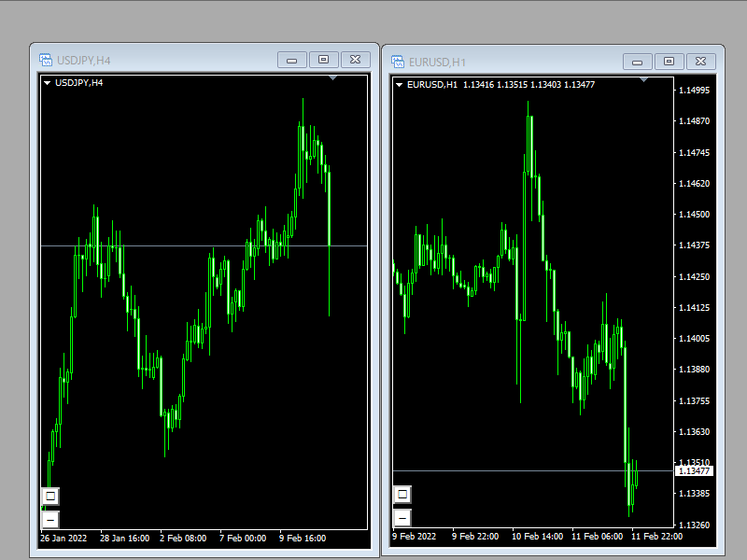
Task: Click the EURUSD chart window icon
Action: [398, 62]
